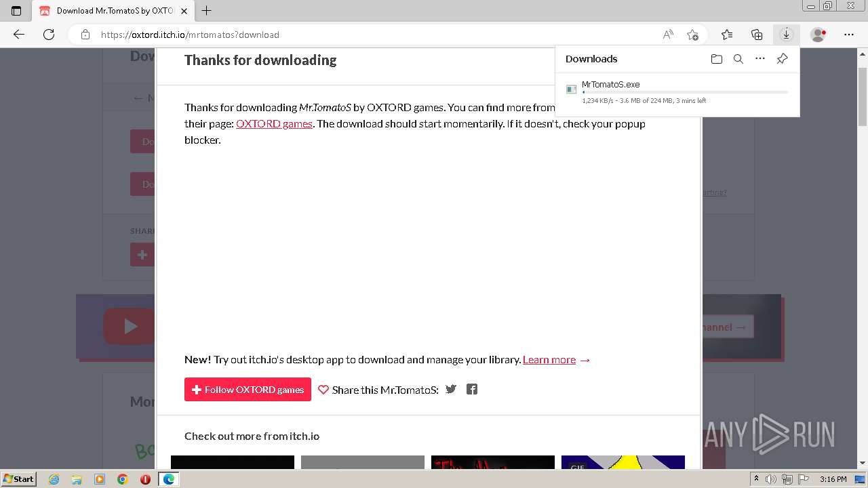
Task: Click the MrTomatoS.exe download entry
Action: point(677,94)
